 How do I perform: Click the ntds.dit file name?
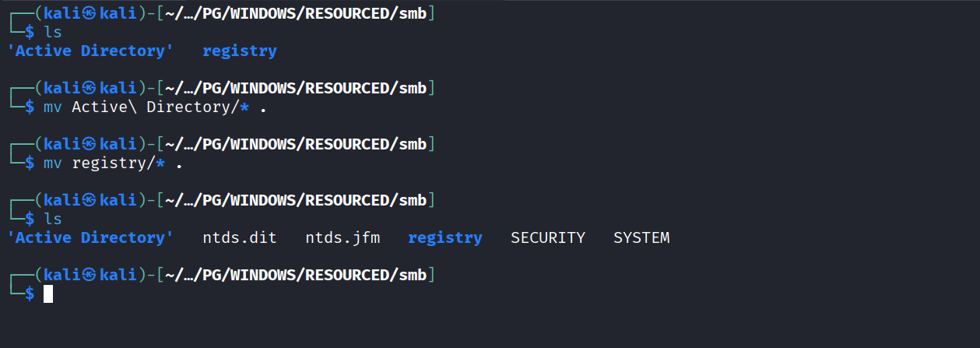pos(239,238)
